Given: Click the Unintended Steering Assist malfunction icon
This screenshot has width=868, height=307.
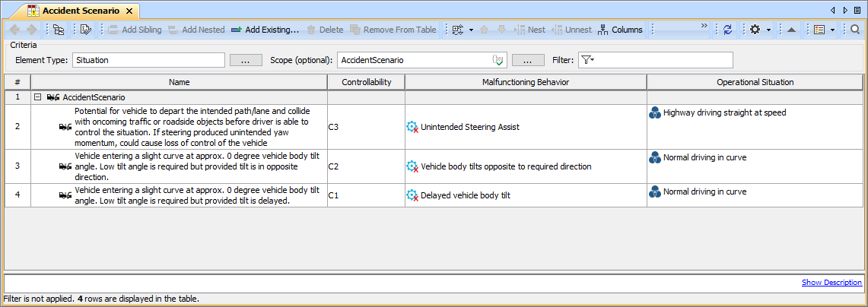Looking at the screenshot, I should coord(412,127).
